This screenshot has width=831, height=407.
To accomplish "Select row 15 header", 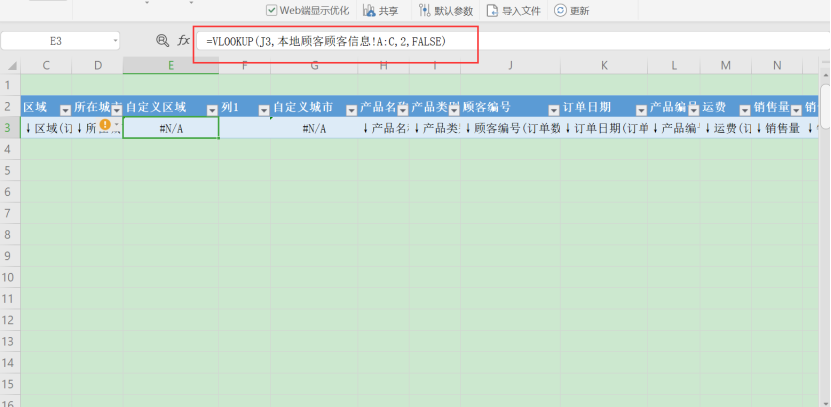I will [x=10, y=384].
